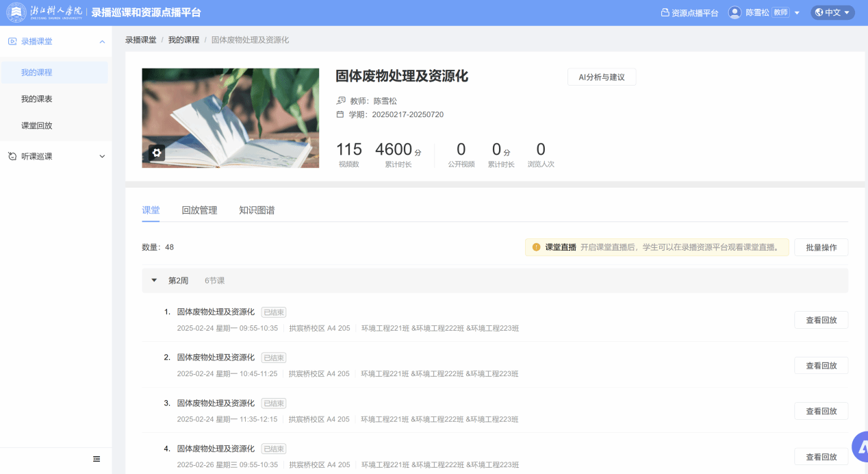Go to 录播课堂 in the breadcrumb
The height and width of the screenshot is (474, 868).
(x=140, y=40)
